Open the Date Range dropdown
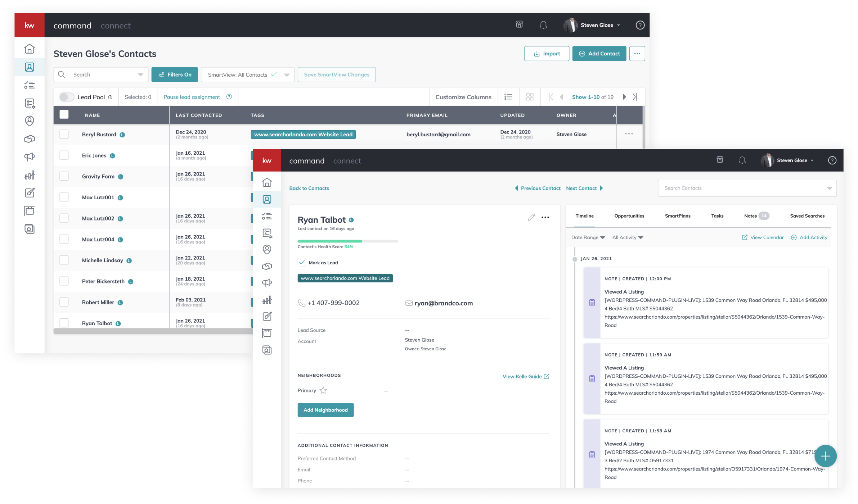Screen dimensions: 858x504 coord(588,237)
